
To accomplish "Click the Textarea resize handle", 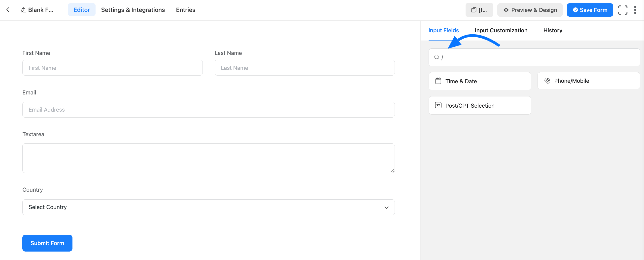I will coord(392,171).
